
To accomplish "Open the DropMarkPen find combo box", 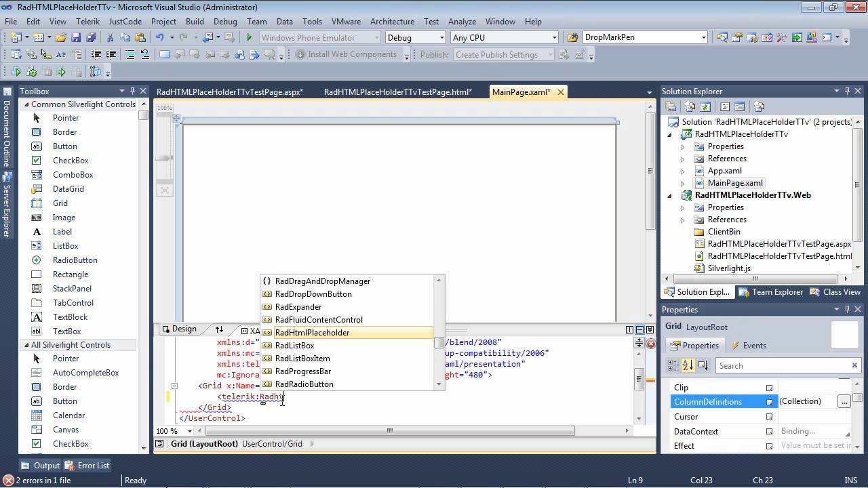I will click(703, 38).
